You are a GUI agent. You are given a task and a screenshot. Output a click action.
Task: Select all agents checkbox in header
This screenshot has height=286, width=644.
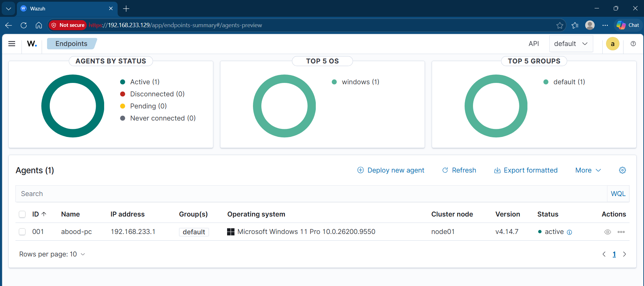[x=22, y=214]
